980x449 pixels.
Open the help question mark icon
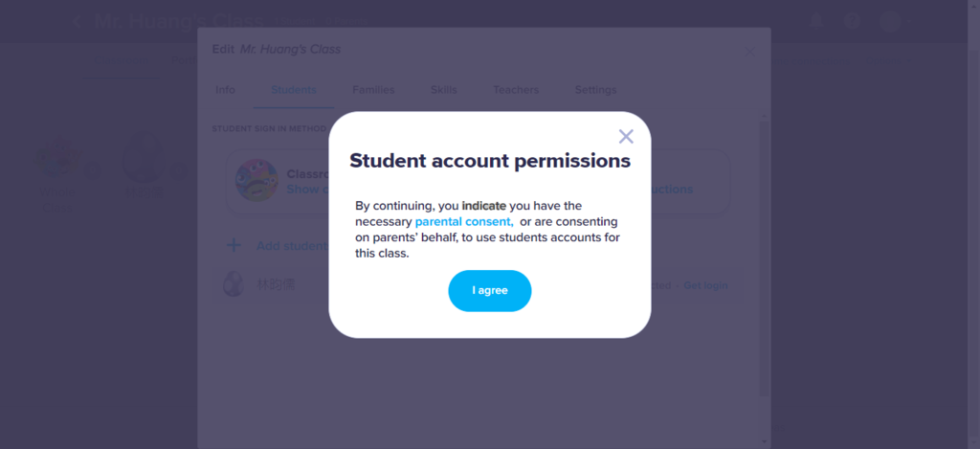(x=852, y=21)
